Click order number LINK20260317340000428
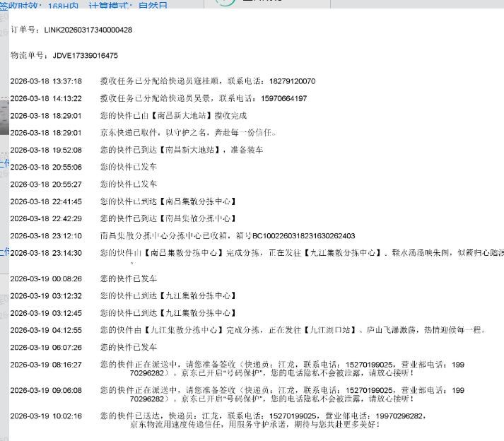This screenshot has height=441, width=504. pyautogui.click(x=88, y=30)
